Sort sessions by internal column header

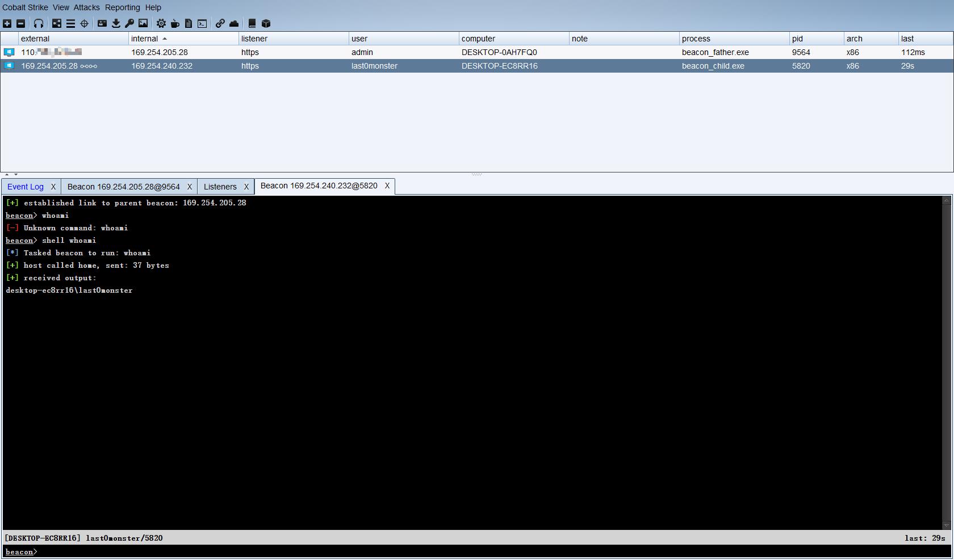[184, 39]
